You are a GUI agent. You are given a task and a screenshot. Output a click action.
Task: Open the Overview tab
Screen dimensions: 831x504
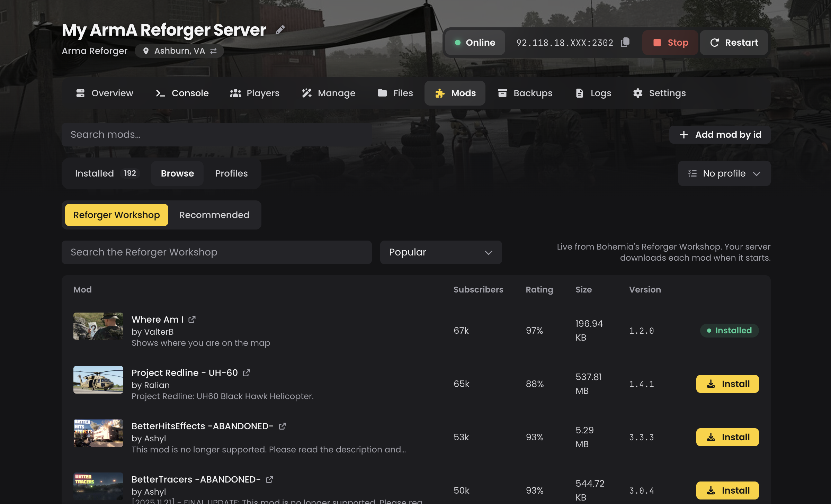104,93
